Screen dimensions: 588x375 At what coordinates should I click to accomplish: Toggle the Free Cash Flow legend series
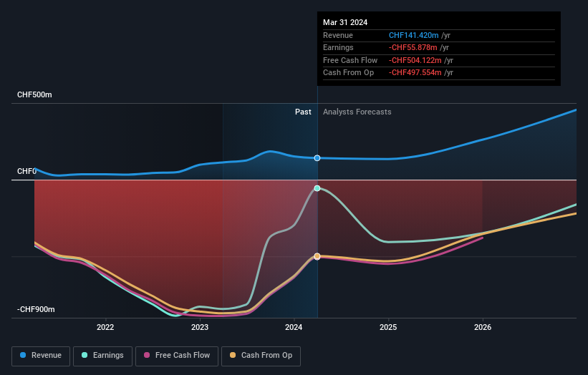click(177, 356)
